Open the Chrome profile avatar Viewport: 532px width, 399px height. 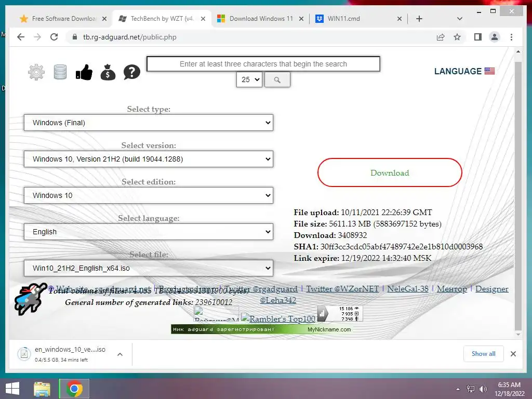(495, 37)
